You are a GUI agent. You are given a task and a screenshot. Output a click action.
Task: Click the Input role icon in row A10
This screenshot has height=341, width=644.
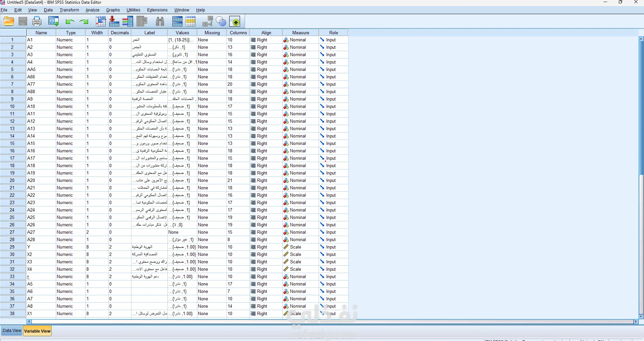tap(322, 107)
